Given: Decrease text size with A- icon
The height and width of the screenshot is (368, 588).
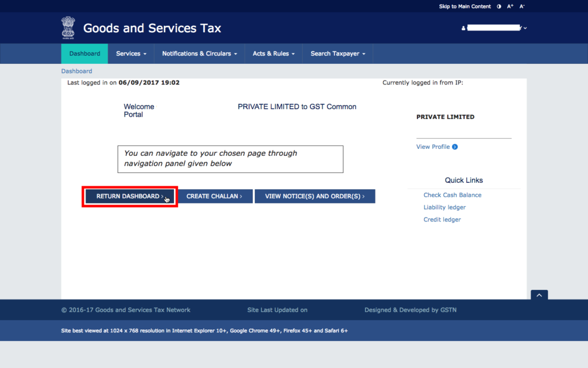Looking at the screenshot, I should [521, 6].
